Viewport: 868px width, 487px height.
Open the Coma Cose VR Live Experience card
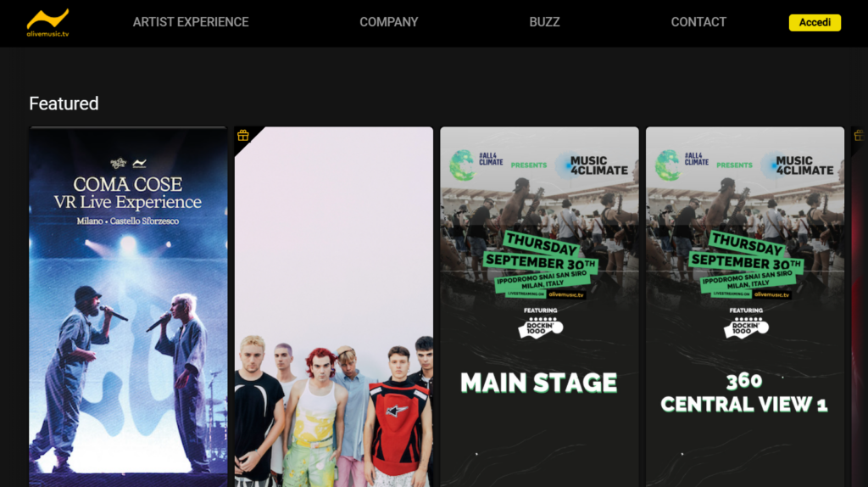click(x=129, y=307)
